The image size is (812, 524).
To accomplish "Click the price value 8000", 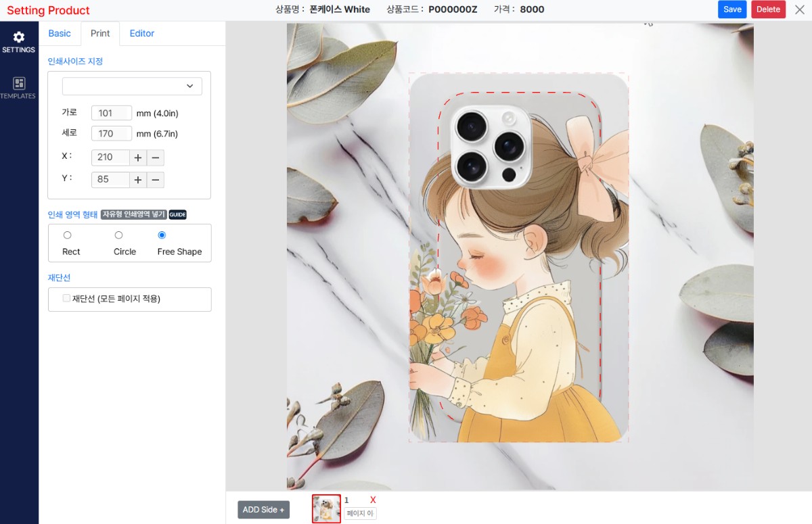I will pyautogui.click(x=532, y=9).
